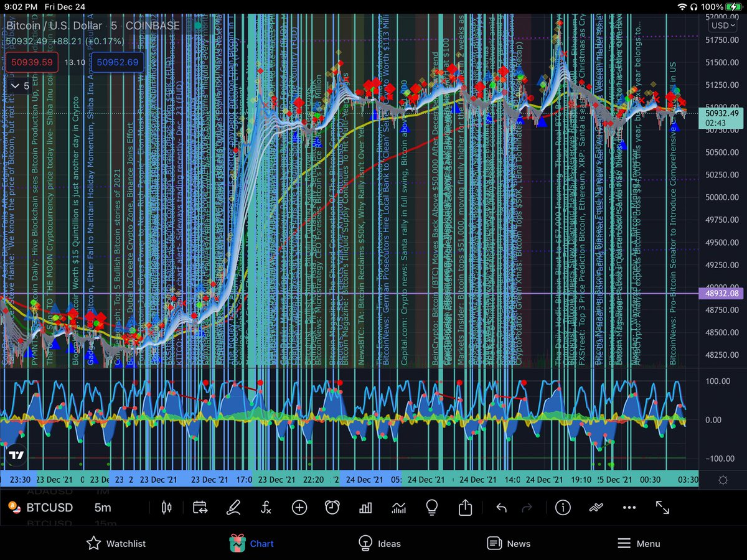Open chart settings gear on time axis
747x560 pixels.
coord(723,480)
